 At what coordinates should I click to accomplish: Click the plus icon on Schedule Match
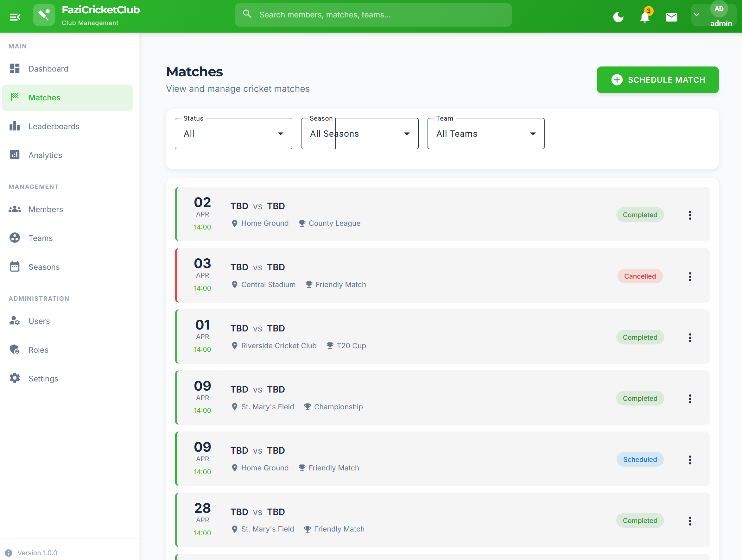[617, 80]
